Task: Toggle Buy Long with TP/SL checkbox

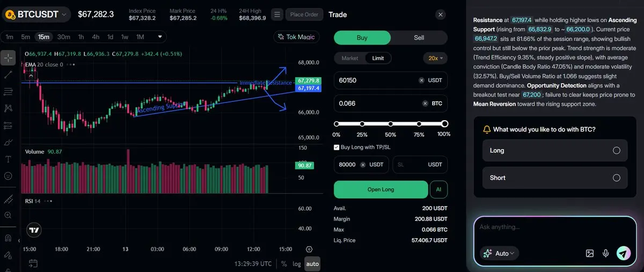Action: 336,147
